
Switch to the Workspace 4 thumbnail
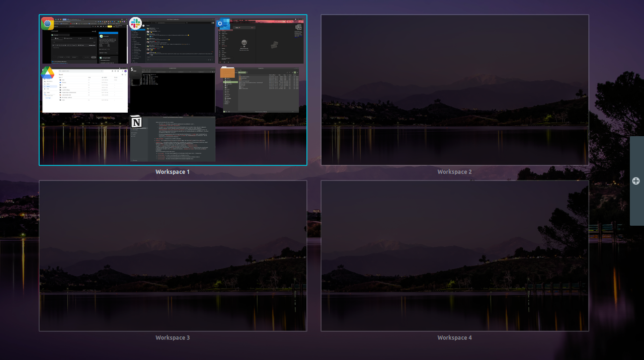(x=455, y=255)
